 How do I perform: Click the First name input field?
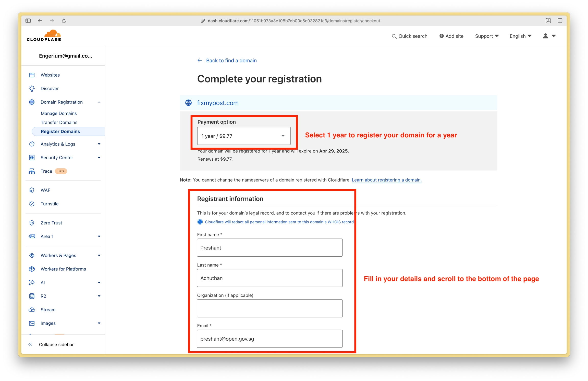(270, 248)
